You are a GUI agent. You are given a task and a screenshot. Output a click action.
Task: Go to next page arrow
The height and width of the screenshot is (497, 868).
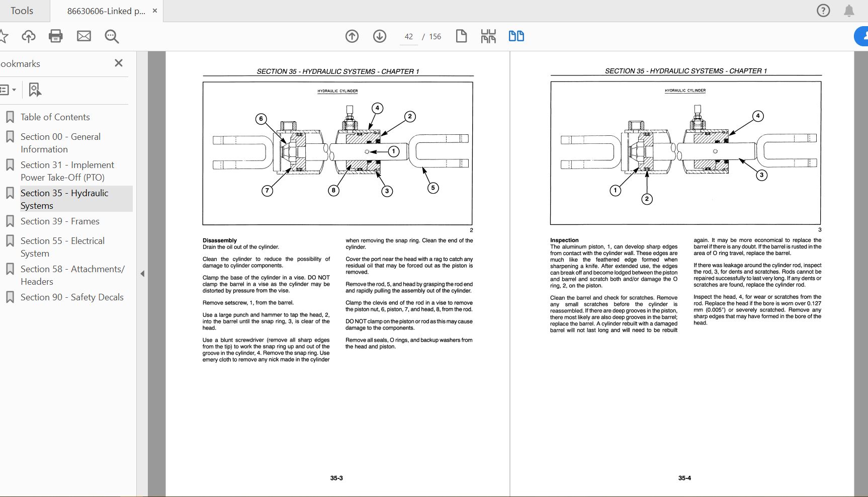point(380,36)
